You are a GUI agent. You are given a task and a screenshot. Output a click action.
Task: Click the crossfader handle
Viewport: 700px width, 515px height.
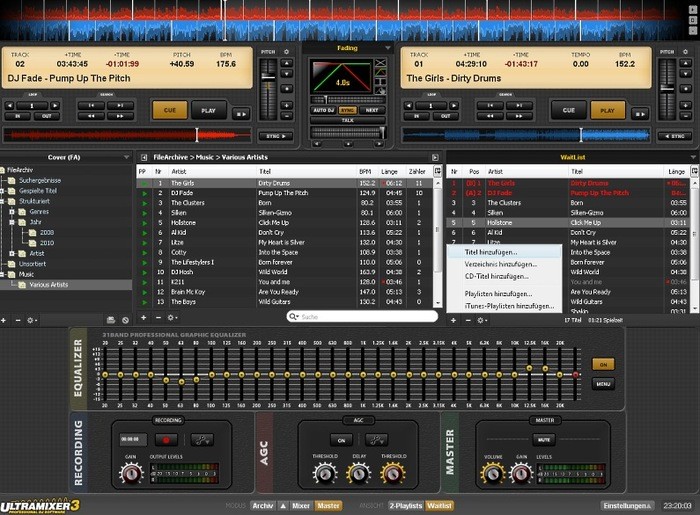point(382,132)
